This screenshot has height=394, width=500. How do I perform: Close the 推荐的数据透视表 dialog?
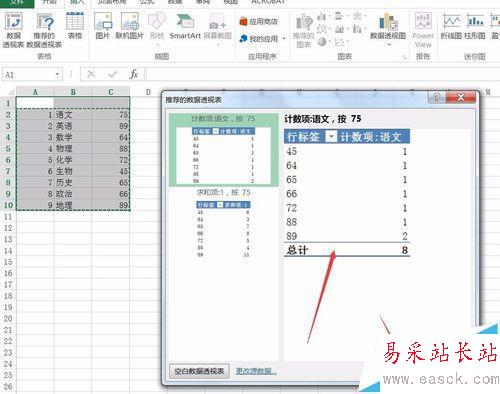(x=460, y=97)
